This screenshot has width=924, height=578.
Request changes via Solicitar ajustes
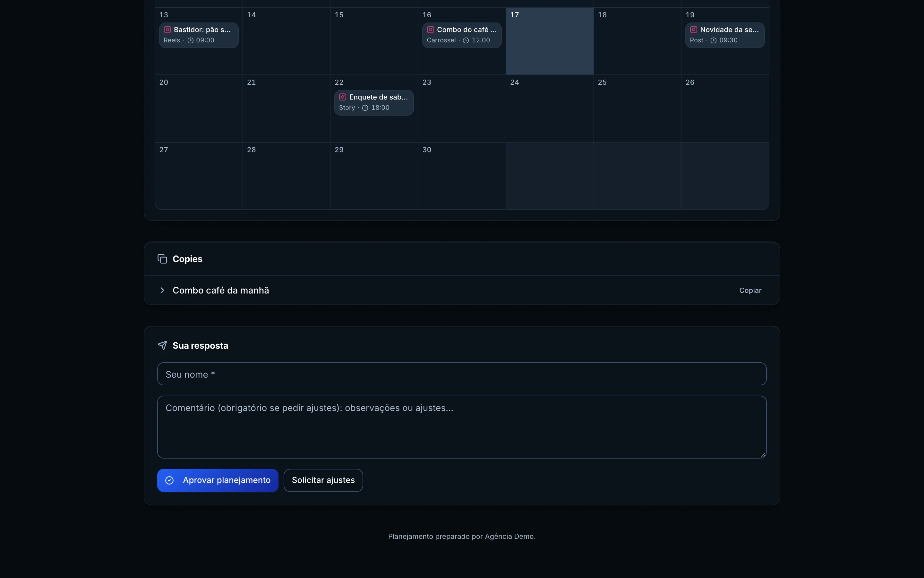[x=323, y=480]
